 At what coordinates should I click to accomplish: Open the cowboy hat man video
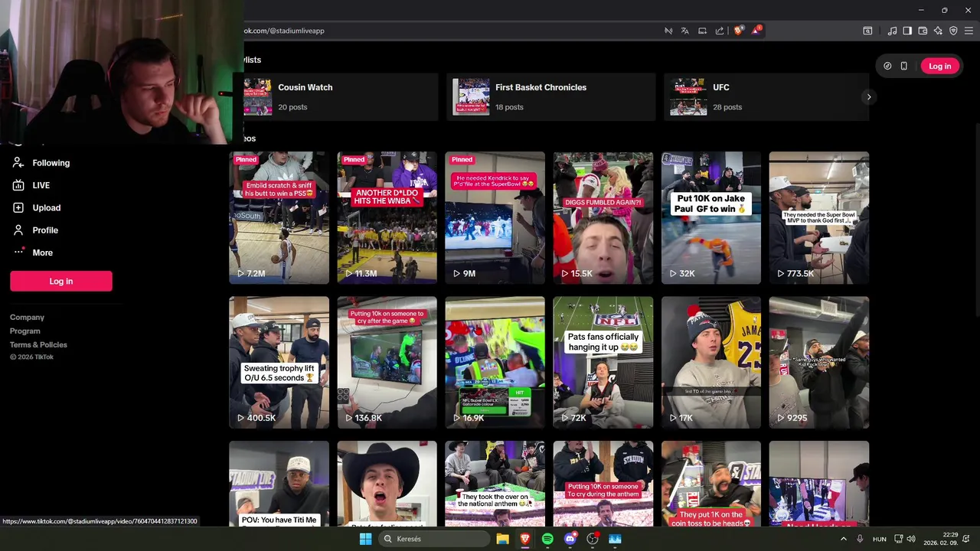click(387, 484)
